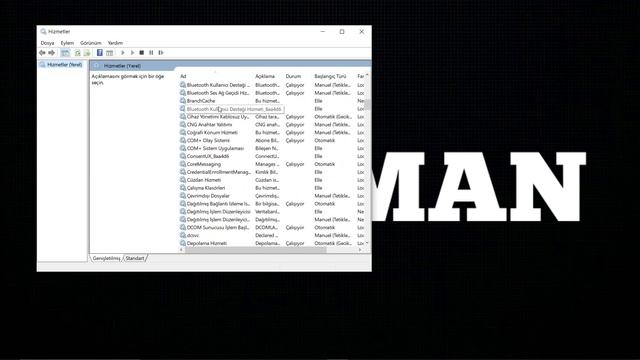The height and width of the screenshot is (360, 640).
Task: Click the down arrow of the vertical scrollbar
Action: point(367,243)
